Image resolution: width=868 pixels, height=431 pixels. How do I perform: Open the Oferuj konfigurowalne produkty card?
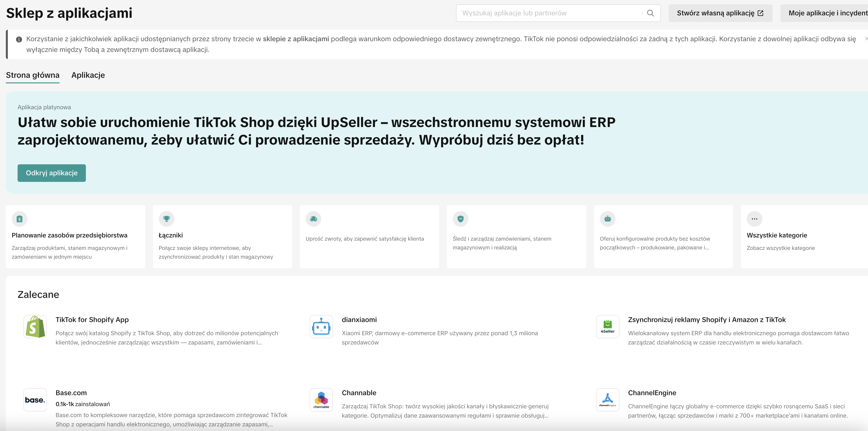[664, 237]
